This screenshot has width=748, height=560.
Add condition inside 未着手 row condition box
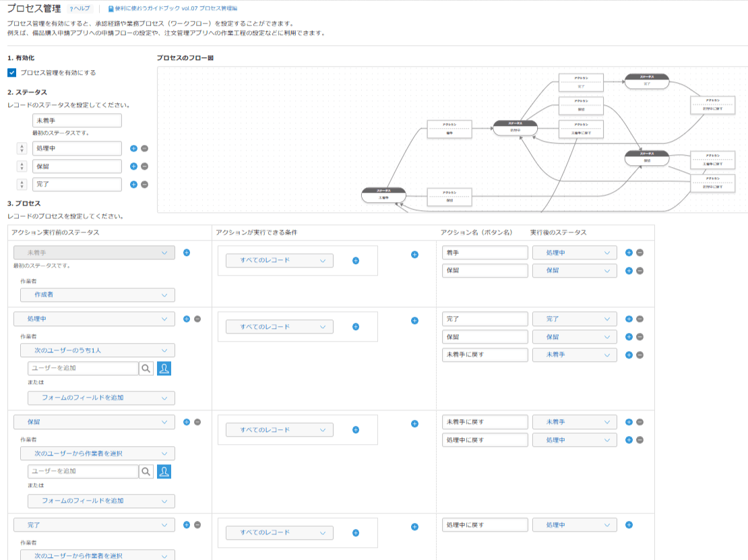(x=355, y=260)
